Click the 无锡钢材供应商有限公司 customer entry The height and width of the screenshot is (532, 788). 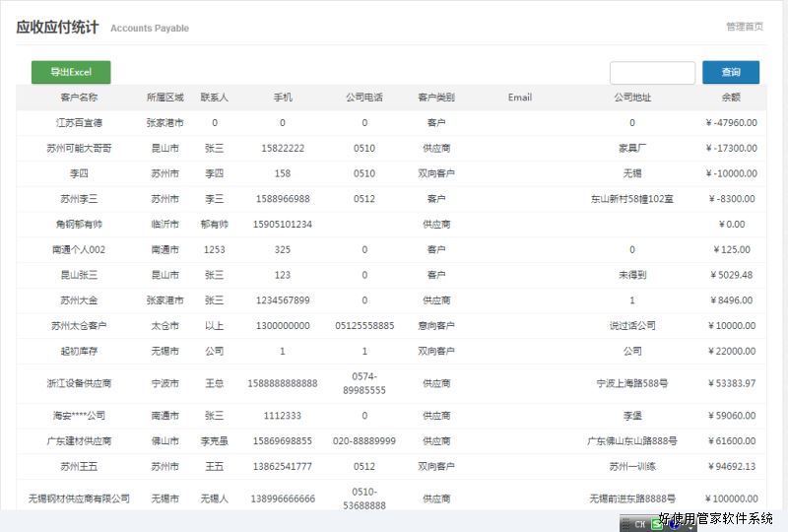tap(79, 499)
